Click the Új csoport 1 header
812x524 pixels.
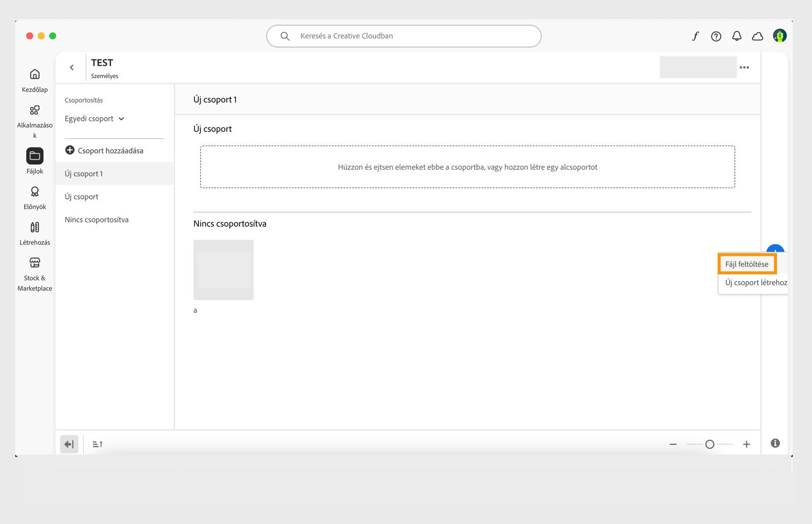coord(215,100)
